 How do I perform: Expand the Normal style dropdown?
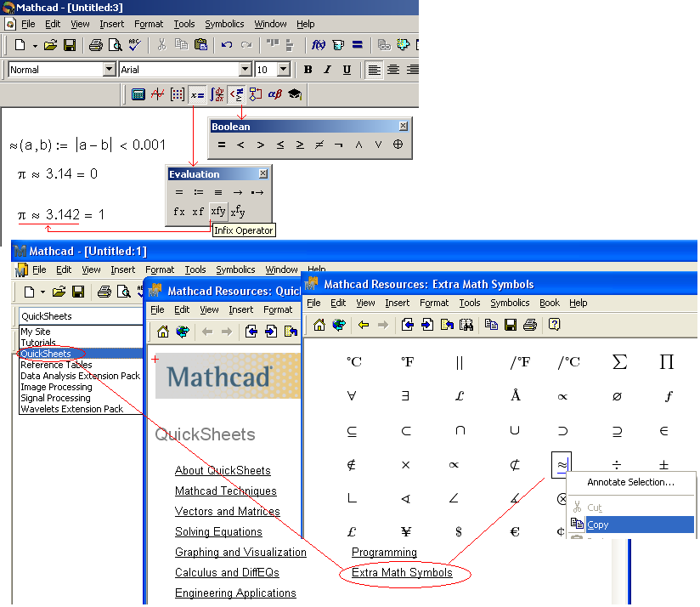point(110,69)
